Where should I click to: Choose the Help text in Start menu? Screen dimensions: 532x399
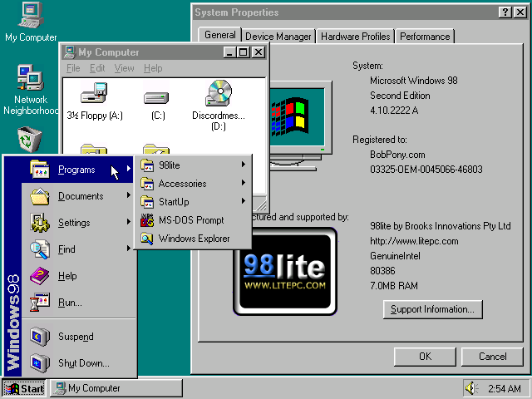pos(67,276)
